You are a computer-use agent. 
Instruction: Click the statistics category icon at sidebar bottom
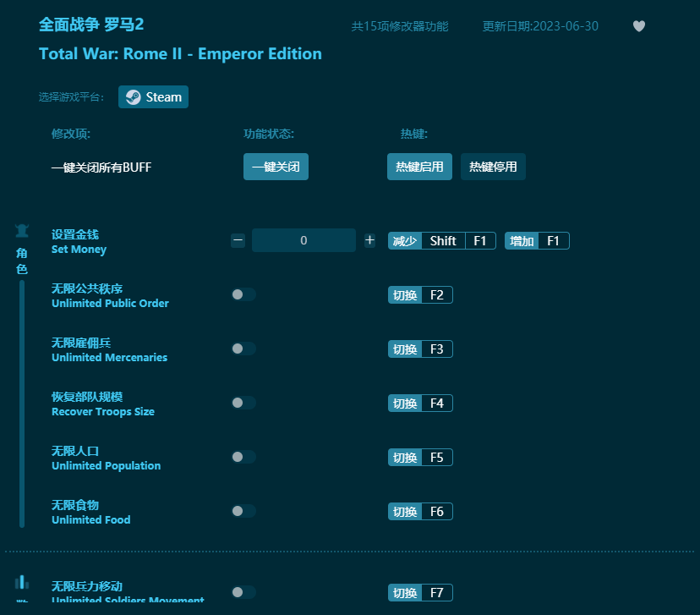click(x=22, y=584)
